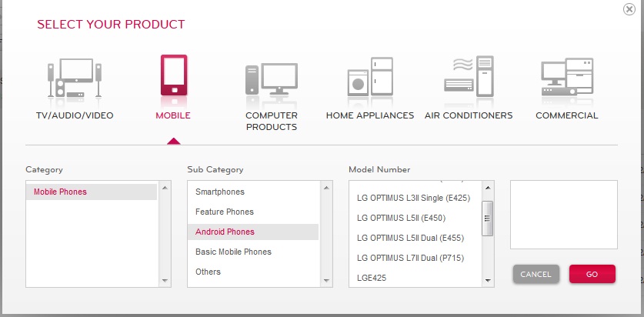Click Category list scroll up arrow
This screenshot has height=317, width=644.
(x=165, y=188)
